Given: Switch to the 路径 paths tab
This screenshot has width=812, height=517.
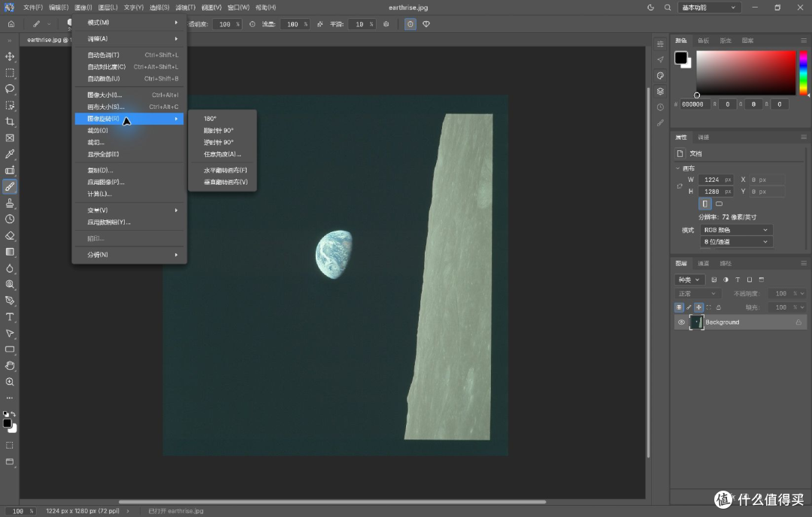Looking at the screenshot, I should pos(726,264).
